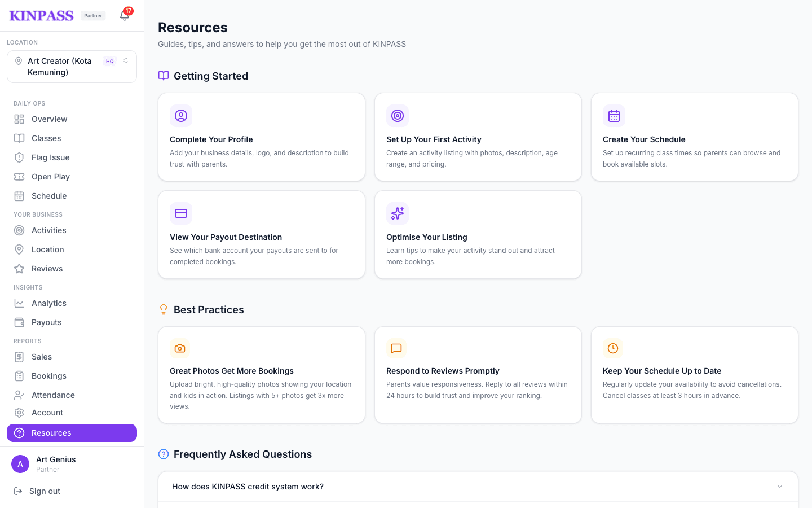Open Analytics insights
The height and width of the screenshot is (508, 812).
(x=72, y=303)
